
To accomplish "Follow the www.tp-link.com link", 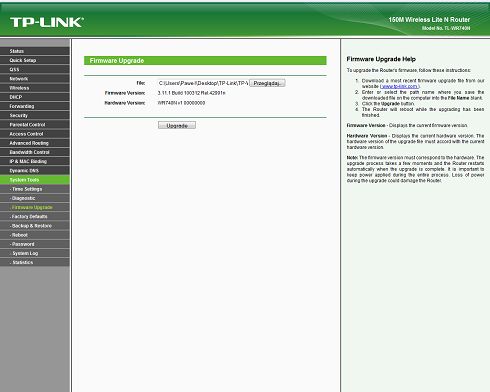I will tap(400, 86).
